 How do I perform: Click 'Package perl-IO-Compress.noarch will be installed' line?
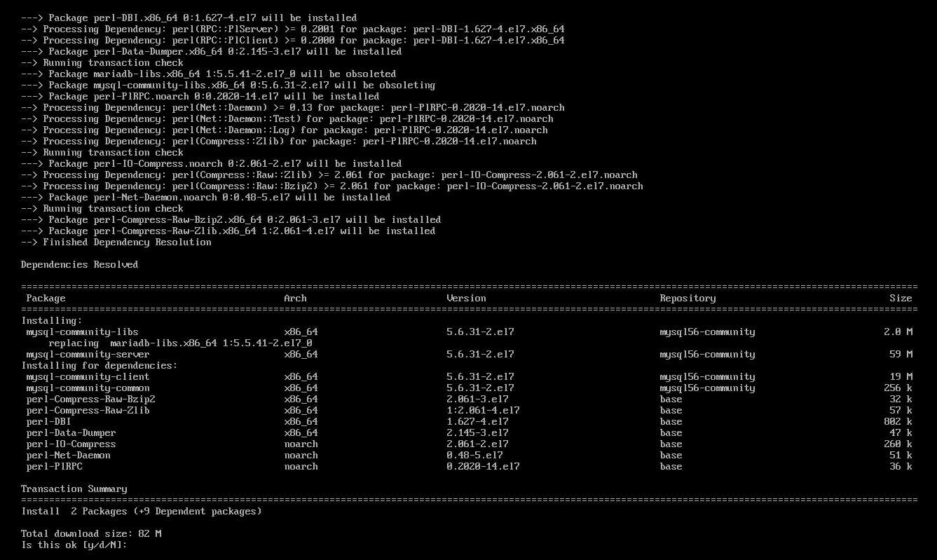click(212, 163)
